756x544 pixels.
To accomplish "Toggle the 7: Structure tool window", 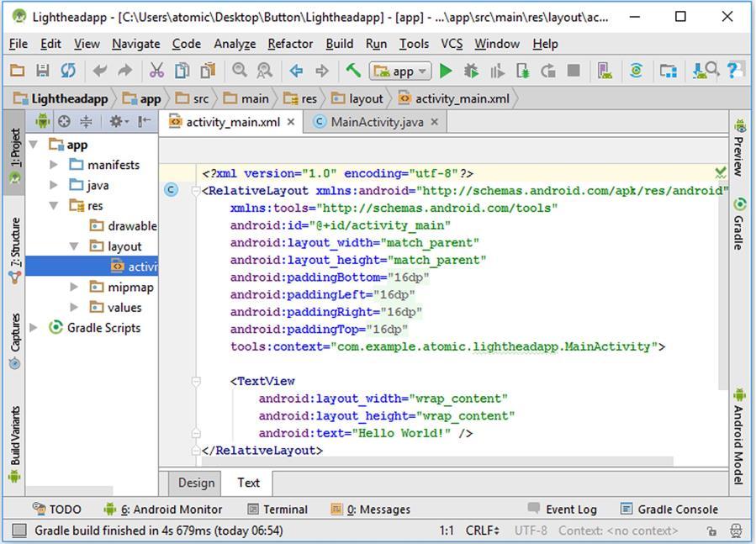I will pos(15,250).
